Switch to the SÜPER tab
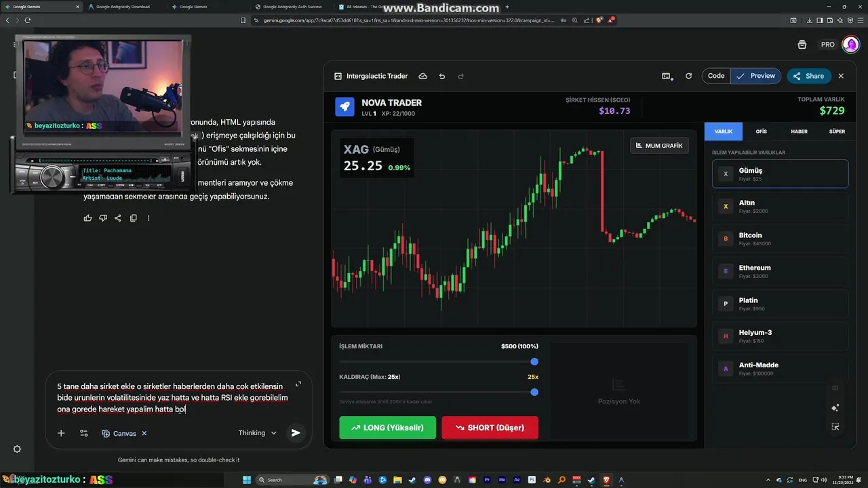The height and width of the screenshot is (488, 868). click(x=837, y=131)
